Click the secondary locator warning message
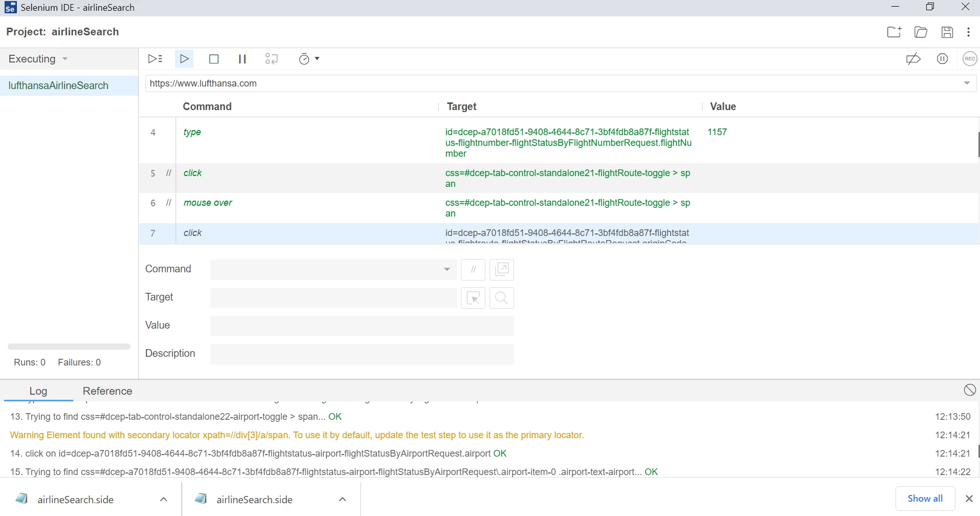This screenshot has width=980, height=516. click(297, 435)
